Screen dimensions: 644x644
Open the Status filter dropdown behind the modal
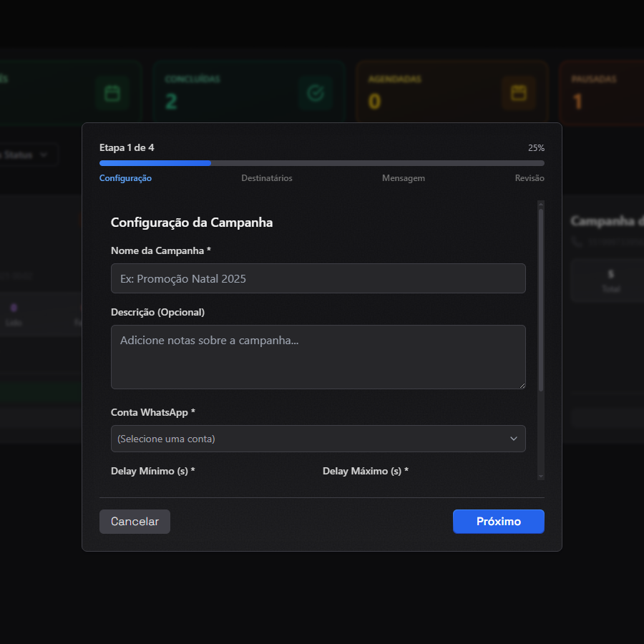(x=29, y=155)
